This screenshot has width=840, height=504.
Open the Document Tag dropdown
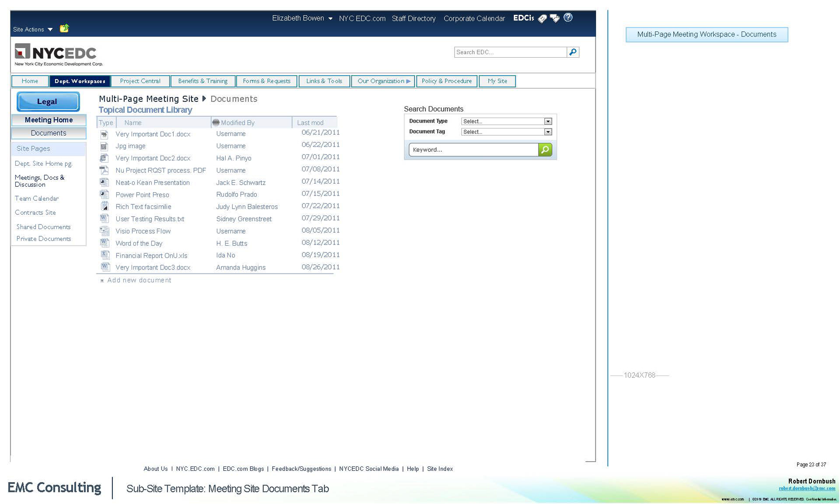pyautogui.click(x=548, y=132)
